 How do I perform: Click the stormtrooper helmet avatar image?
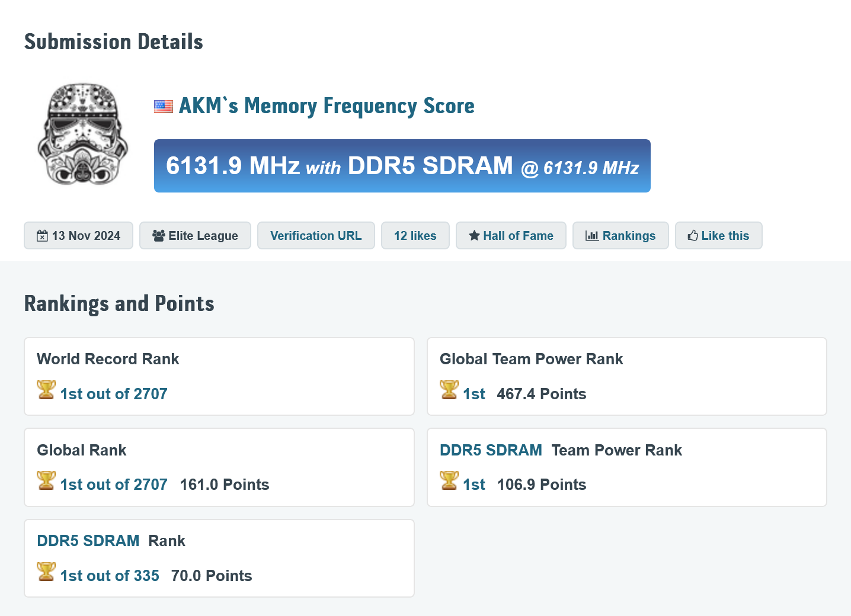[x=82, y=134]
